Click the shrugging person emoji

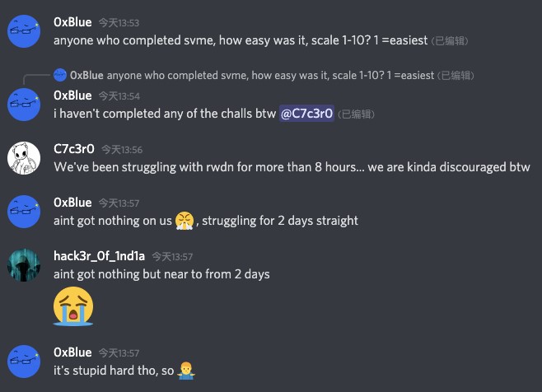point(186,371)
